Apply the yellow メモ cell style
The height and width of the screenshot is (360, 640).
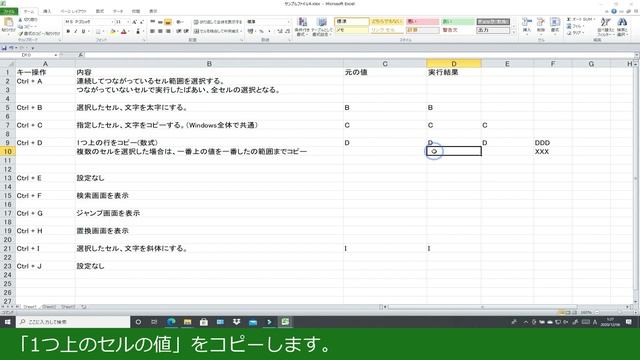351,30
